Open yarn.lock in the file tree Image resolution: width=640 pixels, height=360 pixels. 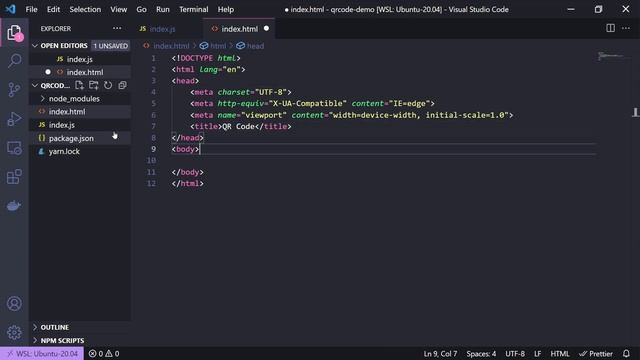[x=80, y=151]
